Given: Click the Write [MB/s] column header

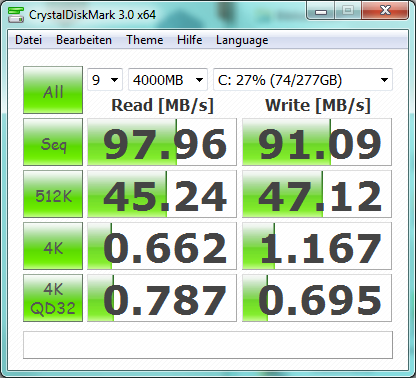Looking at the screenshot, I should [x=318, y=106].
